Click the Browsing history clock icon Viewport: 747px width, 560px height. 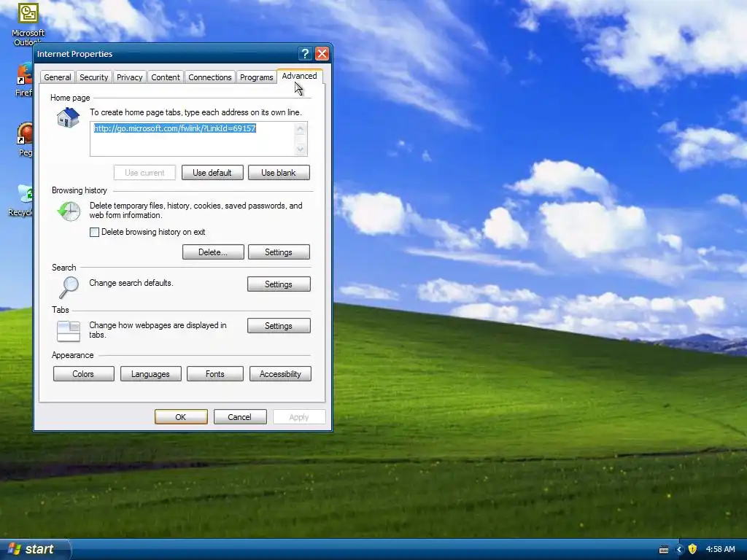click(x=69, y=211)
